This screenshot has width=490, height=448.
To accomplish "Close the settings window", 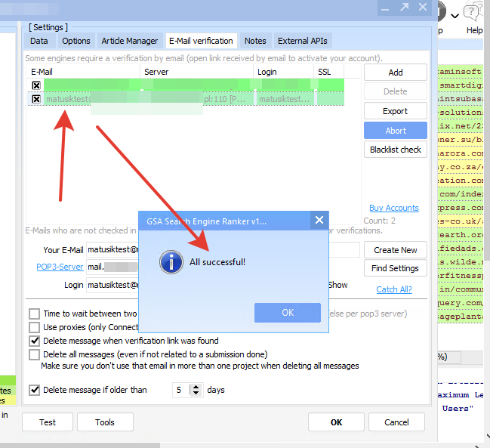I will point(423,8).
